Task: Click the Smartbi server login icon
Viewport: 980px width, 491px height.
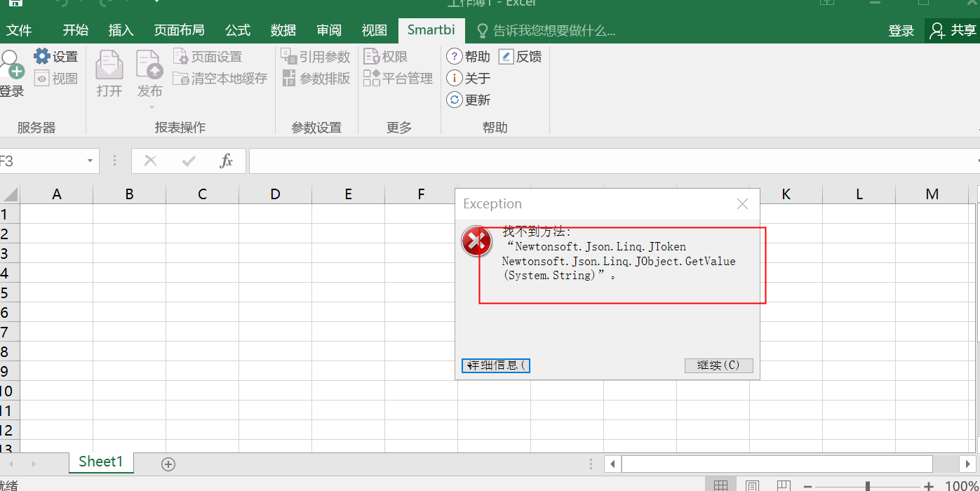Action: pyautogui.click(x=11, y=74)
